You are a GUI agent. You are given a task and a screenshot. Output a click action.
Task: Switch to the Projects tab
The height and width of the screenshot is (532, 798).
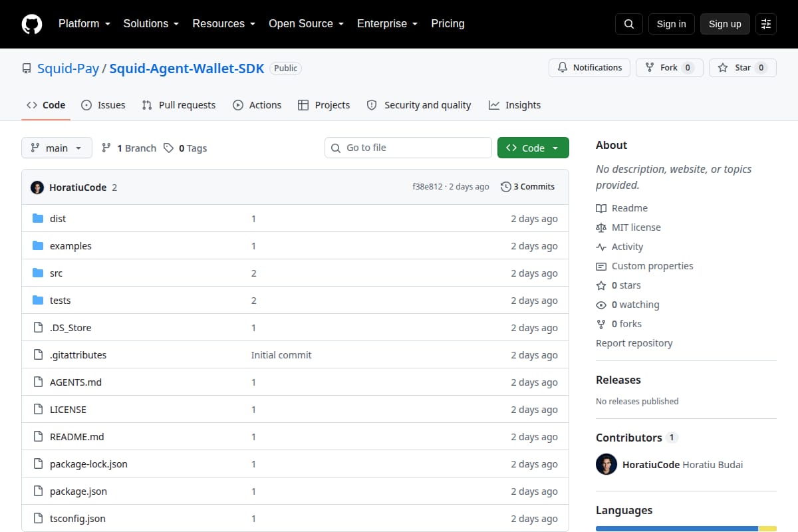click(x=324, y=105)
